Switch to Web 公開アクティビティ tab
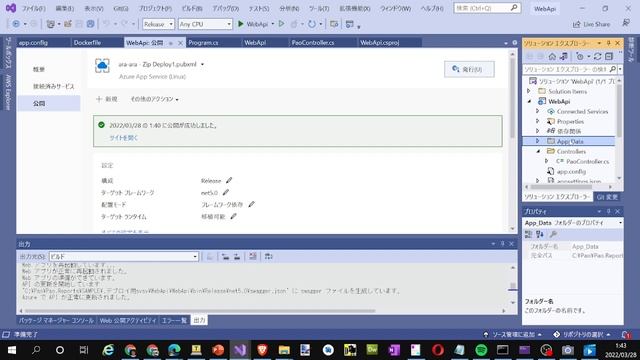Viewport: 640px width, 360px height. (x=128, y=321)
